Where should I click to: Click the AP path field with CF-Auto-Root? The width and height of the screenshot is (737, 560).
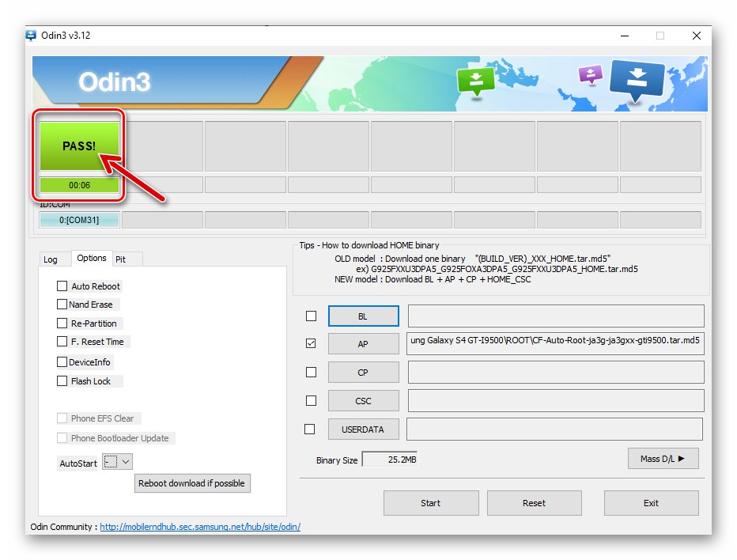coord(556,343)
